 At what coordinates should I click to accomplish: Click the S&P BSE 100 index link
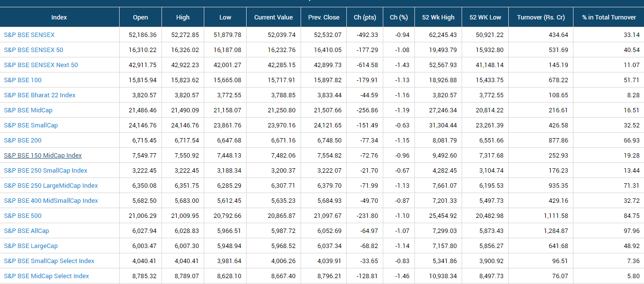[23, 80]
